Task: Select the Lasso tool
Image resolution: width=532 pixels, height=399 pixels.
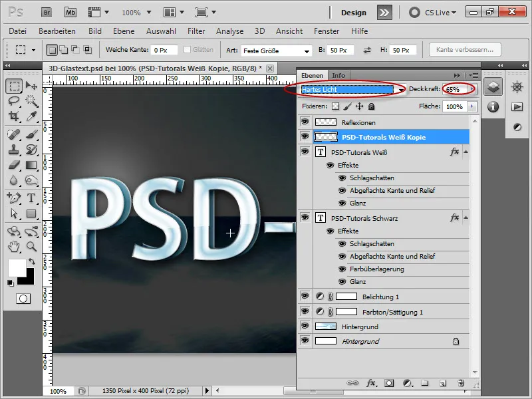Action: point(14,101)
